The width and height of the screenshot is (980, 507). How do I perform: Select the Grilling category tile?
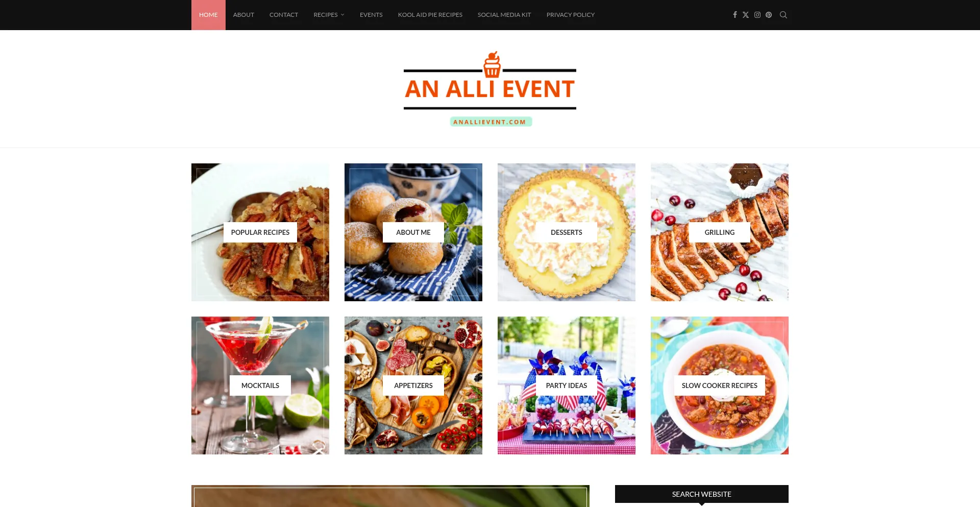tap(720, 232)
